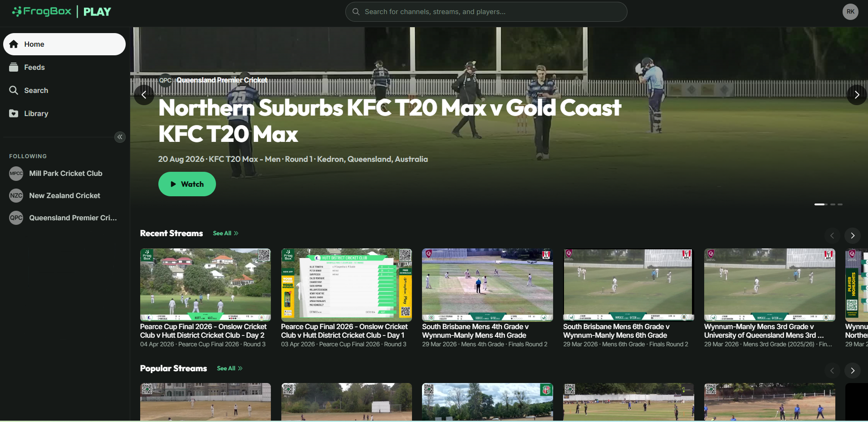Screen dimensions: 868x422
Task: Click the Pearce Cup Final Day 2 title
Action: click(203, 331)
